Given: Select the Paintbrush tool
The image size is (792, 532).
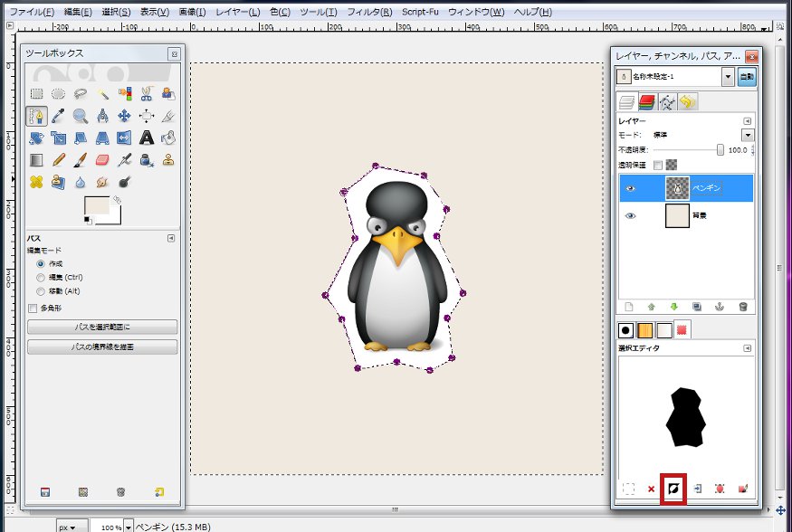Looking at the screenshot, I should point(80,160).
